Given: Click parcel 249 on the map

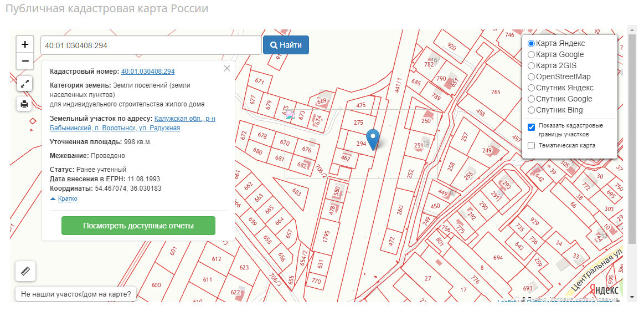Looking at the screenshot, I should click(487, 151).
